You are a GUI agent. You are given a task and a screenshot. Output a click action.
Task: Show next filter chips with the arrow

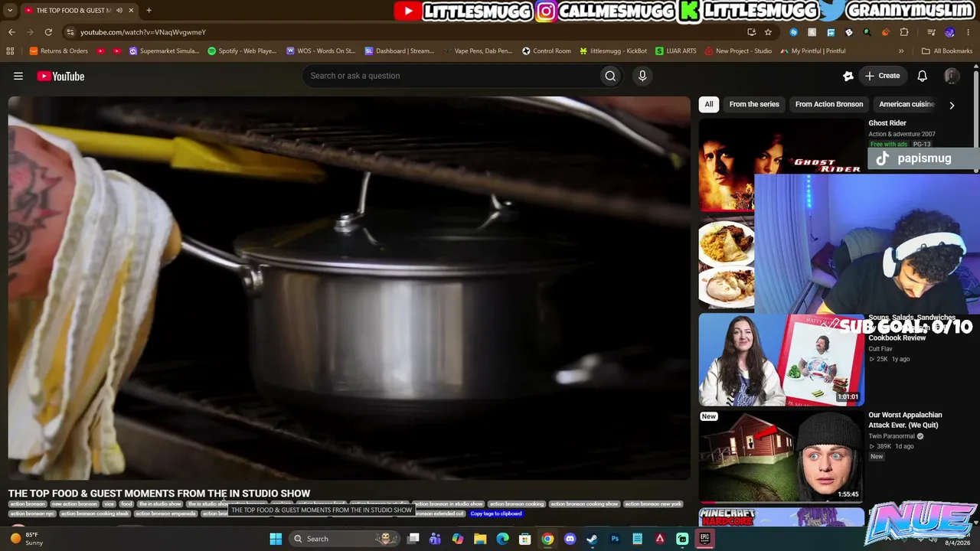tap(952, 105)
